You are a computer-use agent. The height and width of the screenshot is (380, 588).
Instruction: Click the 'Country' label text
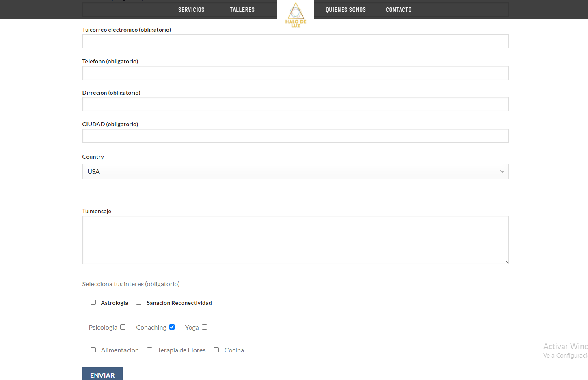tap(93, 157)
